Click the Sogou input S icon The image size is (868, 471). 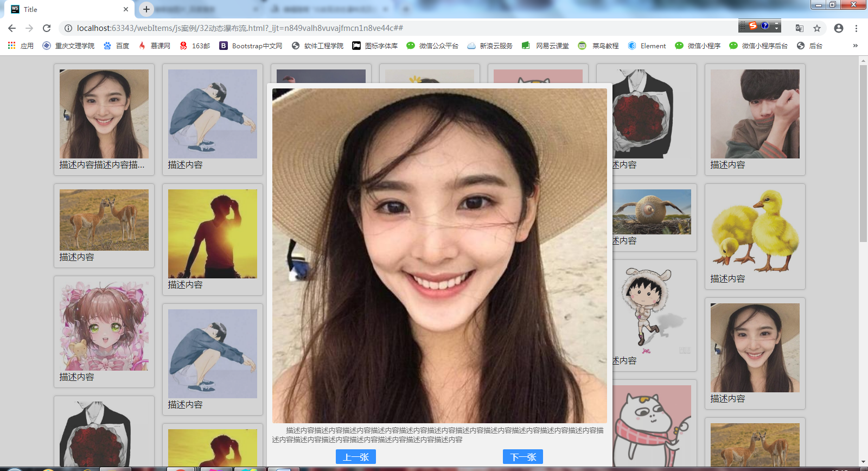(x=753, y=26)
